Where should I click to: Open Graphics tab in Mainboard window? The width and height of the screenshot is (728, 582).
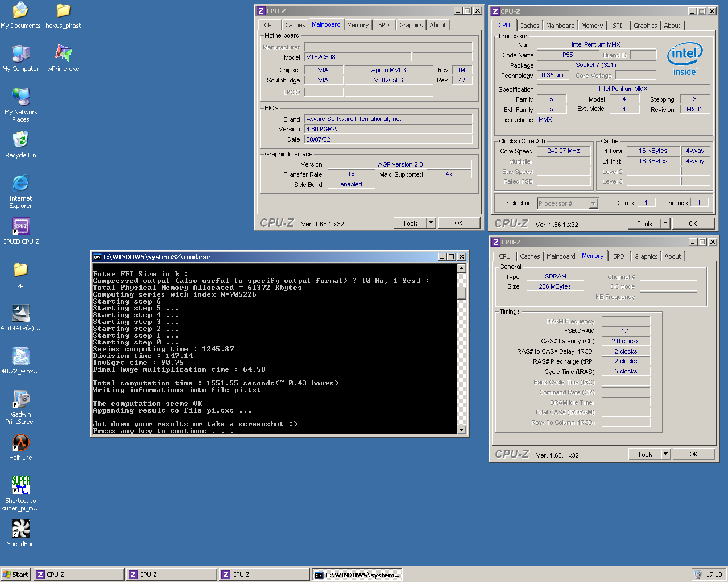pos(411,25)
